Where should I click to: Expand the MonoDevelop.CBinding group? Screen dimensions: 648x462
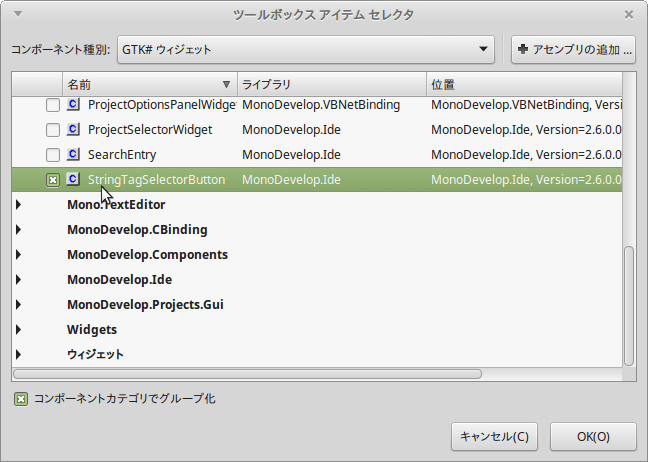19,229
